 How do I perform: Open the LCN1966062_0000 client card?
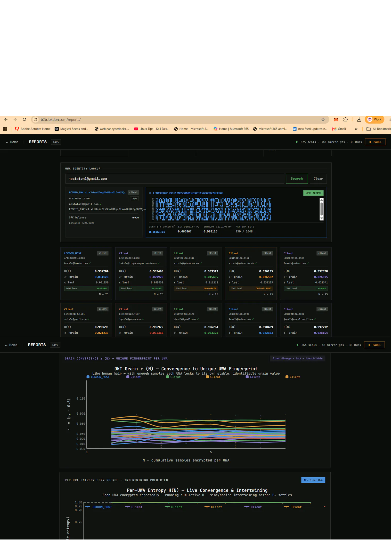(141, 274)
